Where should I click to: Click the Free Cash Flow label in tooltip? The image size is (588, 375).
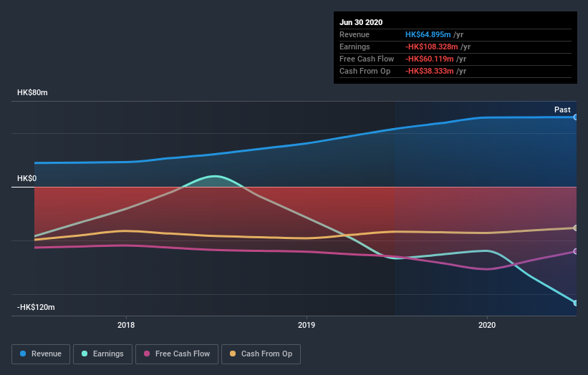coord(367,59)
